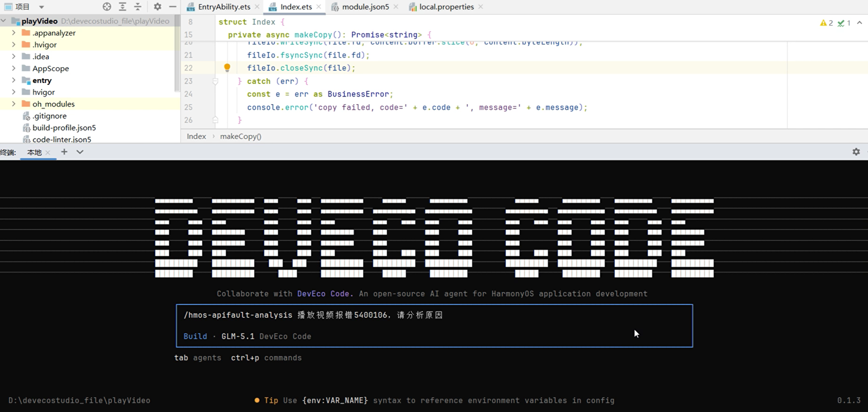The width and height of the screenshot is (868, 412).
Task: Click line number 24 in gutter
Action: click(188, 94)
